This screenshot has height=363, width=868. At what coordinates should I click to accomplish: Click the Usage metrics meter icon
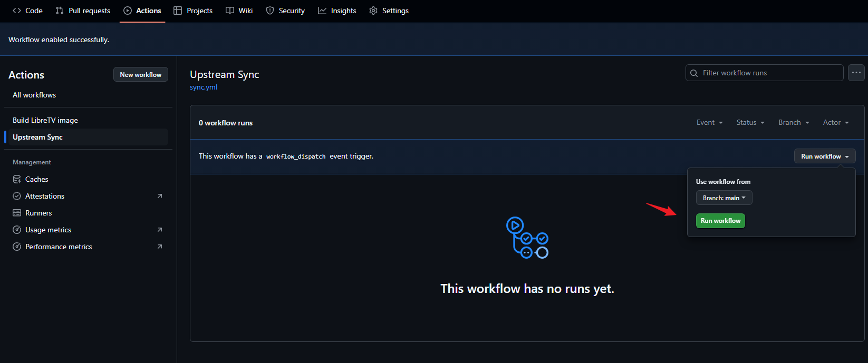(17, 230)
